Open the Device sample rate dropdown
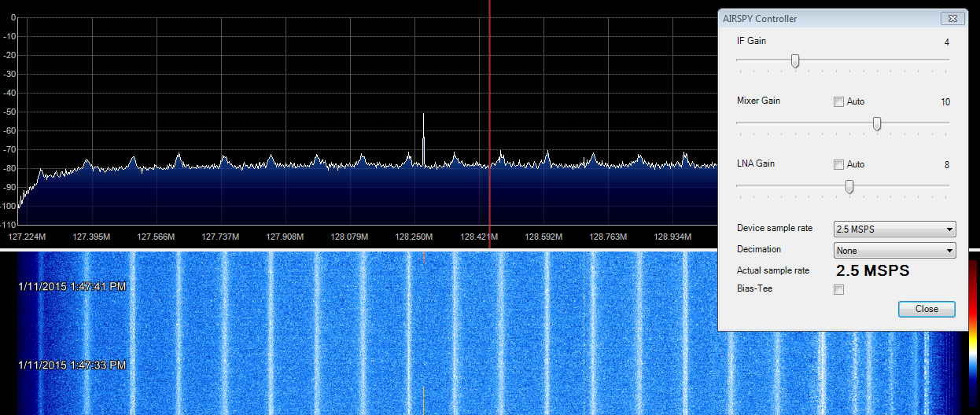This screenshot has width=980, height=415. [895, 230]
